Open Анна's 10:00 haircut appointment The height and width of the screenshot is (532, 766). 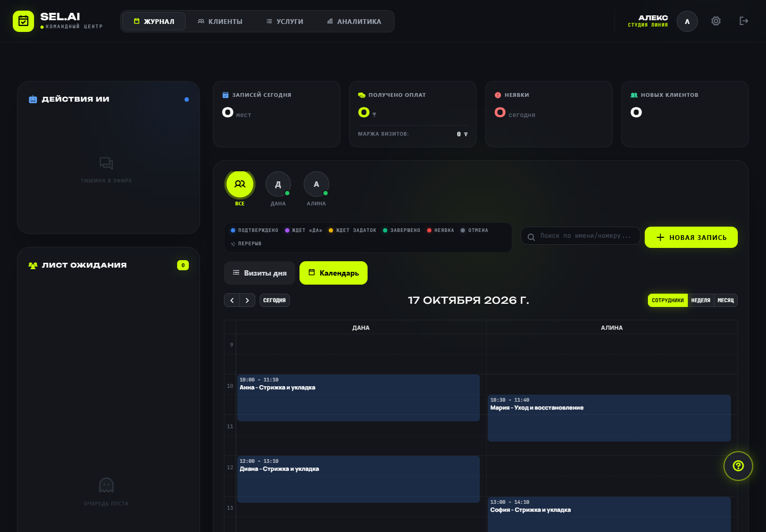(x=359, y=398)
